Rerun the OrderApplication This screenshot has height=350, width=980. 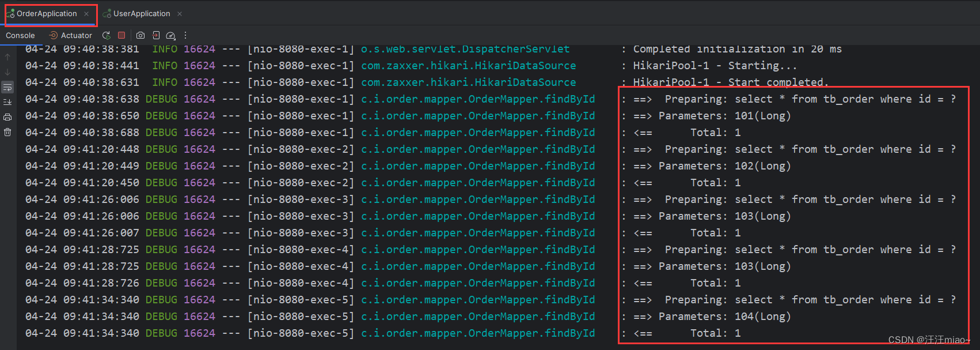pyautogui.click(x=107, y=35)
